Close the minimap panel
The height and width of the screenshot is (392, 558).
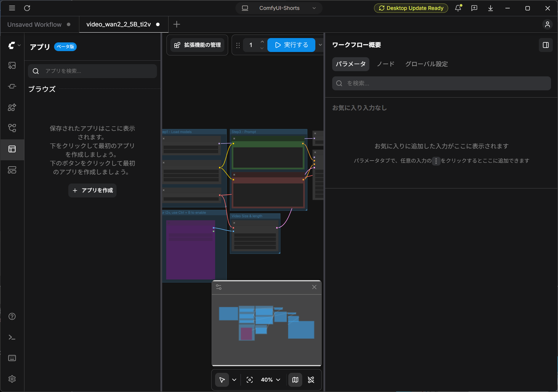(x=314, y=287)
